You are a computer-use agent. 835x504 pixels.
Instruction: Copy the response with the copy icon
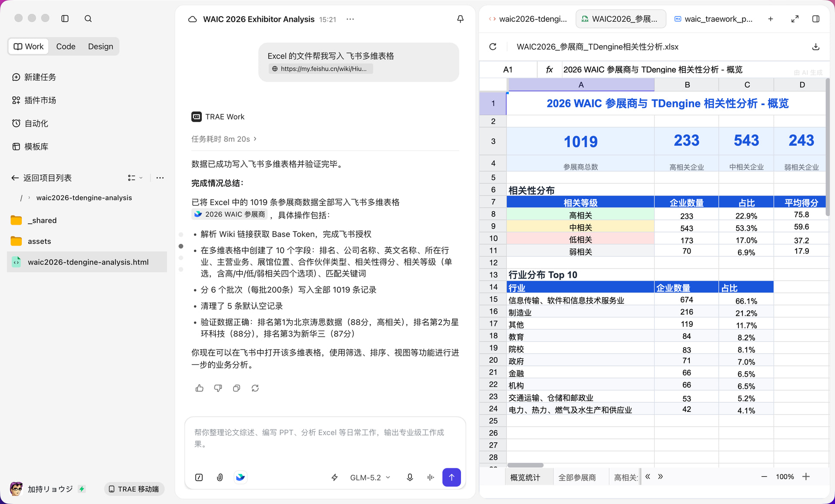(237, 388)
